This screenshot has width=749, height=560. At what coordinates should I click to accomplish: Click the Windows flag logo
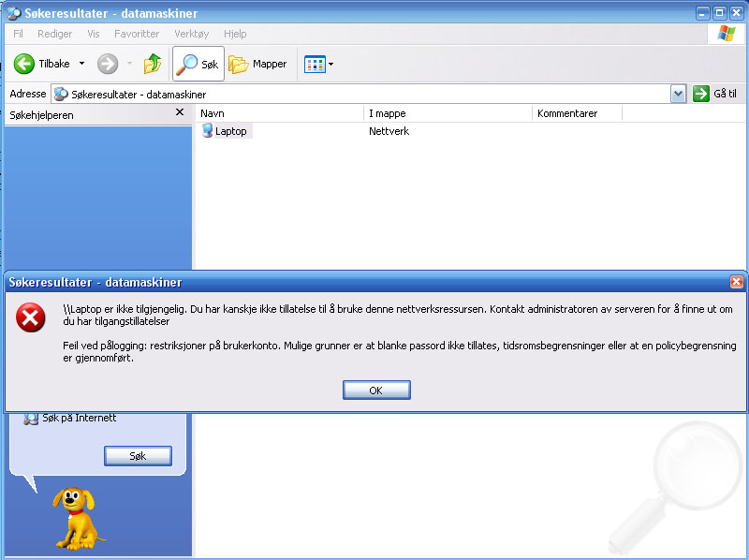point(727,34)
